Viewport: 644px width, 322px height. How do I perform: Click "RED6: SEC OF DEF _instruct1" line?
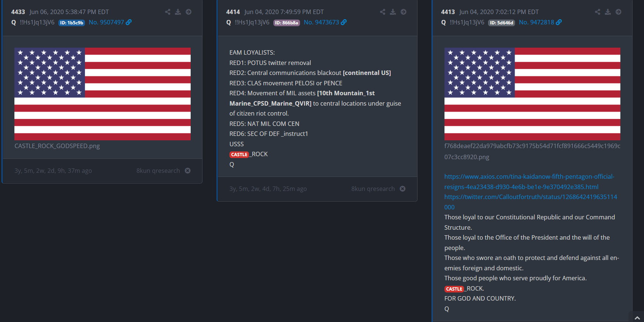[269, 134]
